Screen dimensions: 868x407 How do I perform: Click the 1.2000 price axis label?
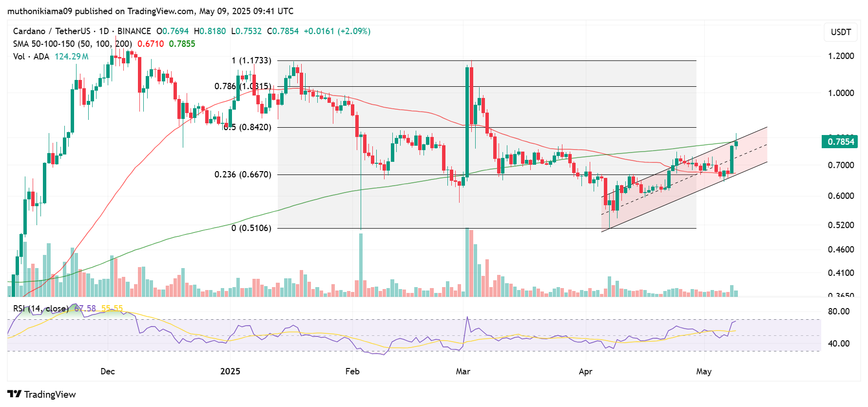pos(841,56)
